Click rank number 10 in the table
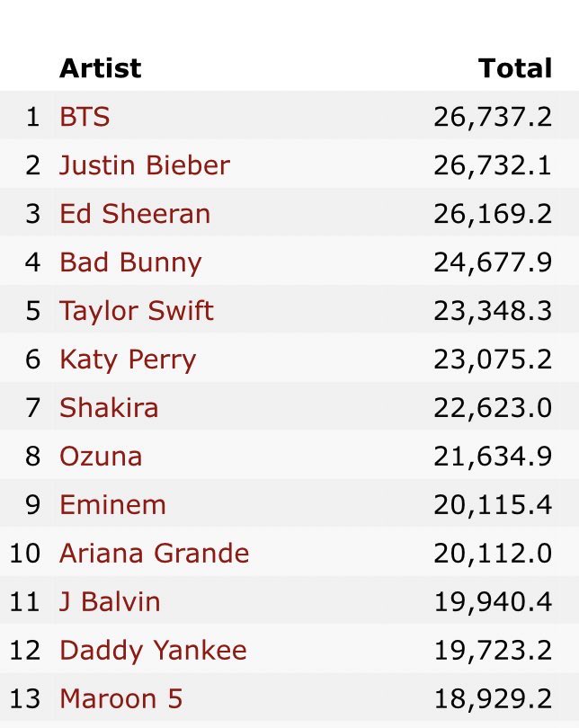The height and width of the screenshot is (728, 579). pyautogui.click(x=24, y=554)
